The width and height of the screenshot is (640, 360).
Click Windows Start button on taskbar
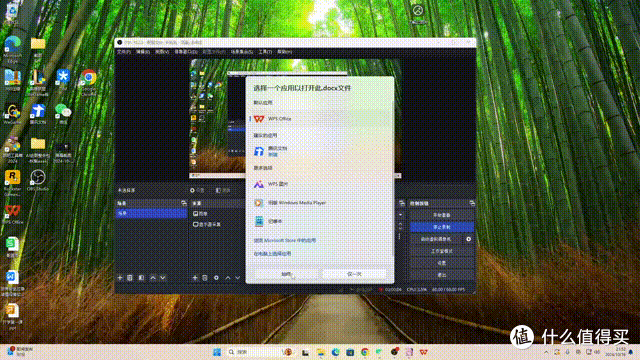pyautogui.click(x=217, y=352)
